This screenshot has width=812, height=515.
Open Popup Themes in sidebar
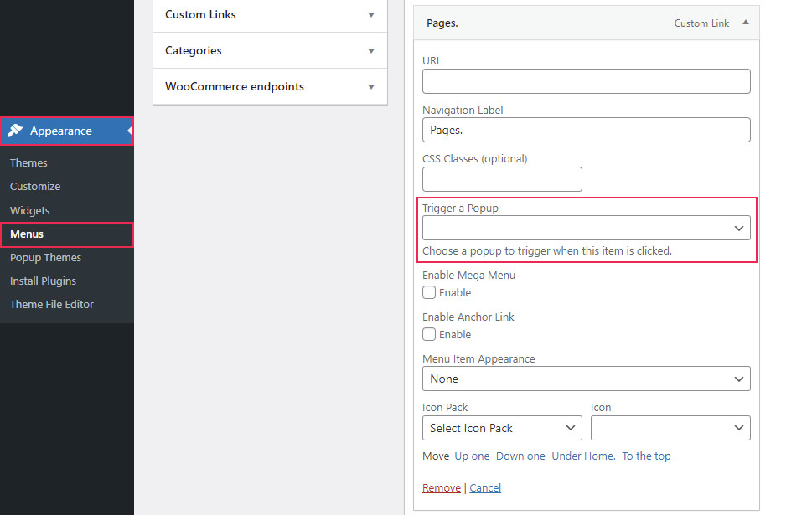(x=45, y=258)
